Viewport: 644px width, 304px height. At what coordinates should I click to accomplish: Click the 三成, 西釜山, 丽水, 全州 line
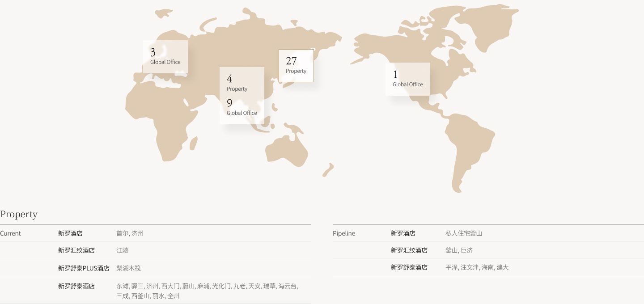click(x=148, y=296)
